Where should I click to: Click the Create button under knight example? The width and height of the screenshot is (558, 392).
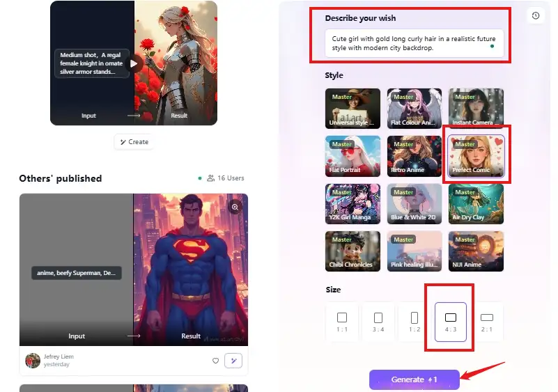click(134, 142)
